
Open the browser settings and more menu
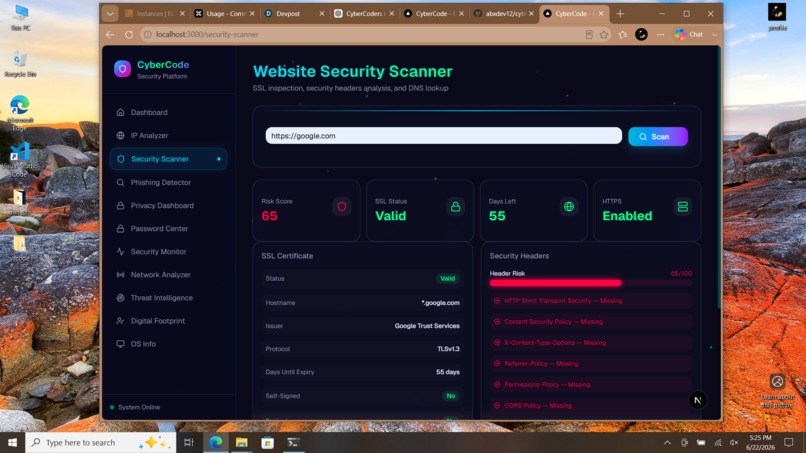[661, 34]
